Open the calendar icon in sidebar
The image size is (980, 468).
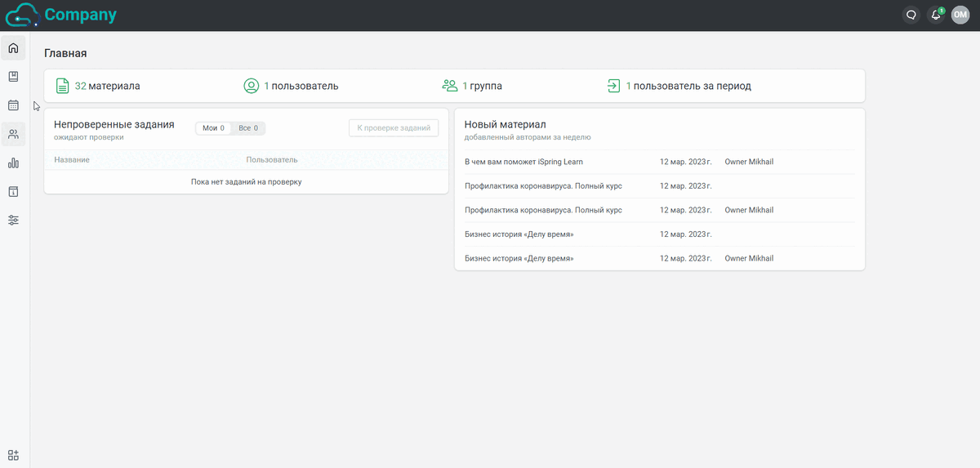click(x=13, y=105)
